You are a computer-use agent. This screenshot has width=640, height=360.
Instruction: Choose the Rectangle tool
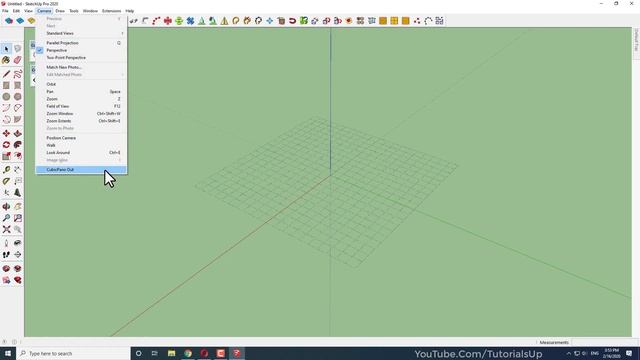pos(6,85)
